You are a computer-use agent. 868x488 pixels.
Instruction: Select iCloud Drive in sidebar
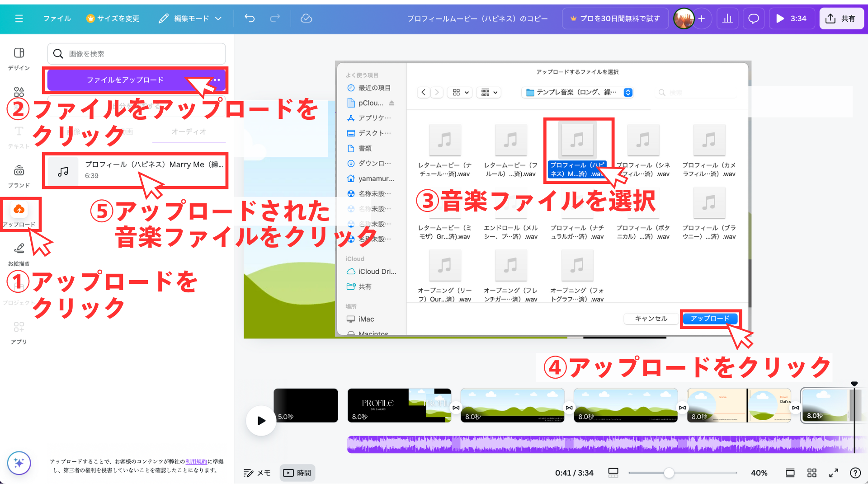(371, 272)
